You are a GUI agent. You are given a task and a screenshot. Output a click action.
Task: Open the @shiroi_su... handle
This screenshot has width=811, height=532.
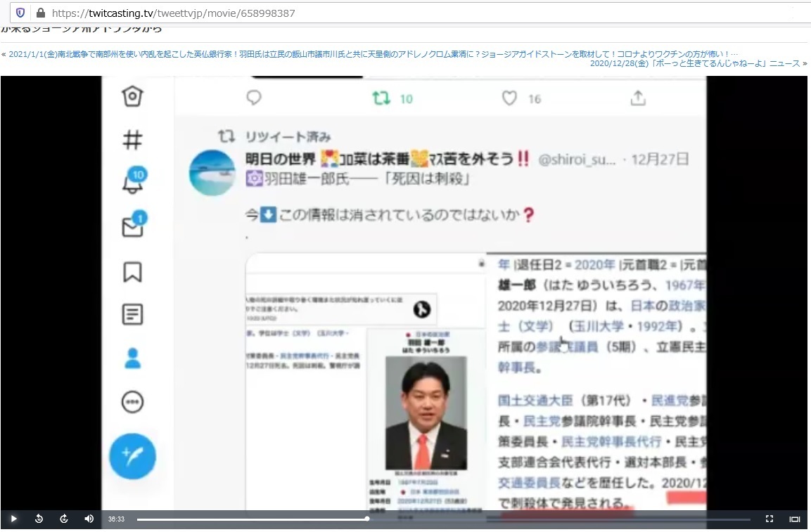pyautogui.click(x=577, y=160)
